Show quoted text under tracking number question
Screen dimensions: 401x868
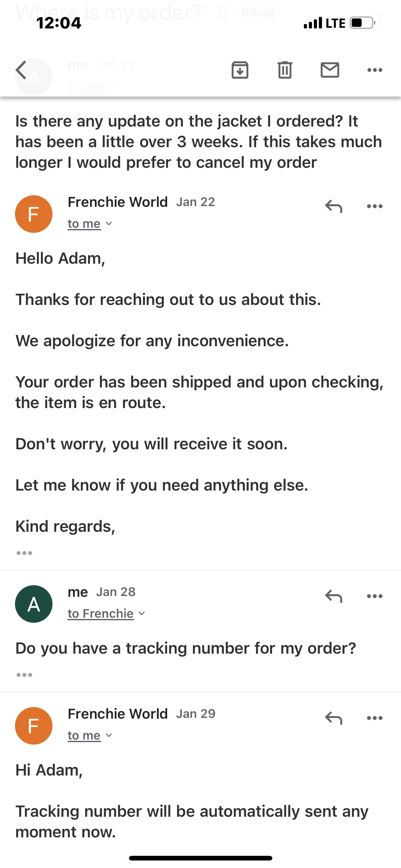24,675
